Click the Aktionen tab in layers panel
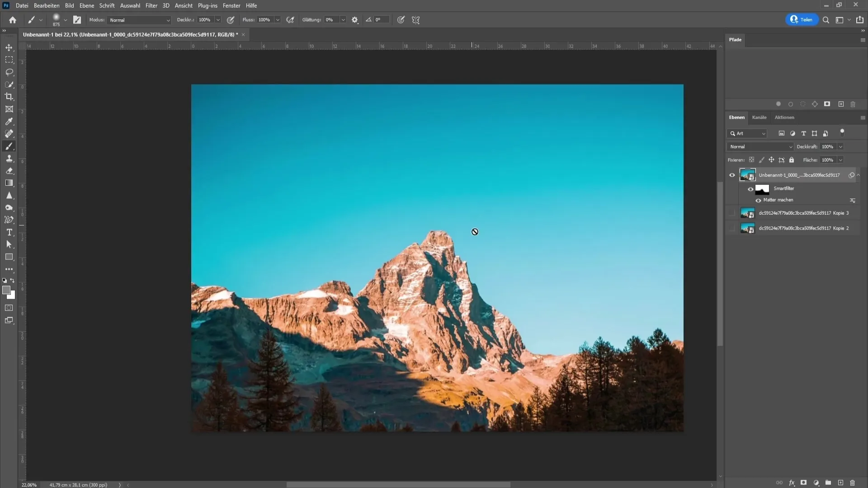This screenshot has width=868, height=488. pyautogui.click(x=784, y=117)
